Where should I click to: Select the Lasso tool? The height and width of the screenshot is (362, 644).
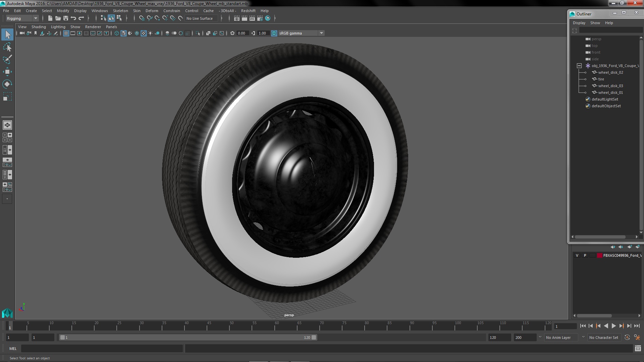coord(7,47)
